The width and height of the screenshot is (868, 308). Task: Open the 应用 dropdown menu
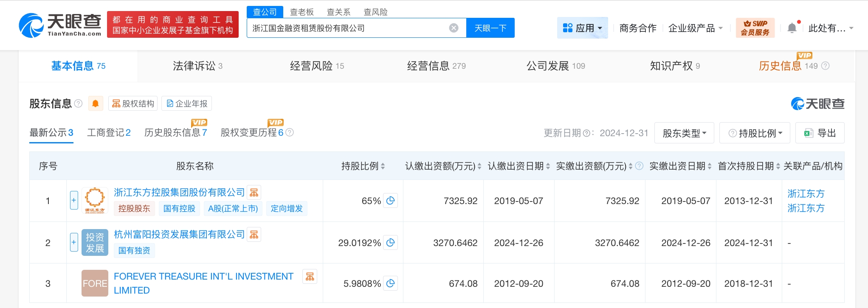[583, 28]
